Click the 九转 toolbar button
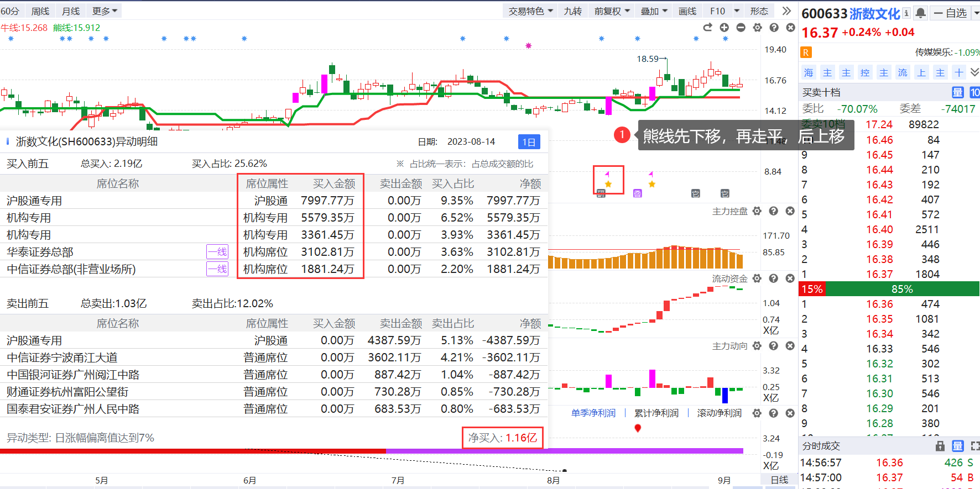This screenshot has height=489, width=980. click(x=572, y=11)
